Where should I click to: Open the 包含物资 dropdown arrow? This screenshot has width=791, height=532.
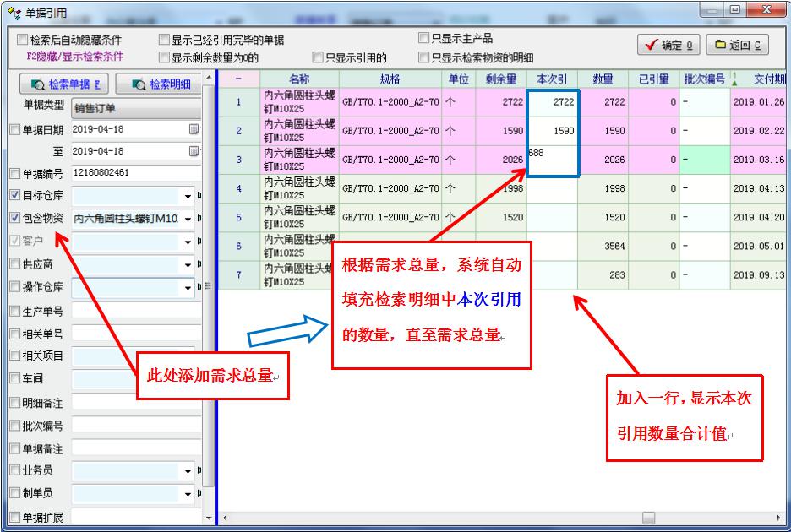(x=188, y=219)
